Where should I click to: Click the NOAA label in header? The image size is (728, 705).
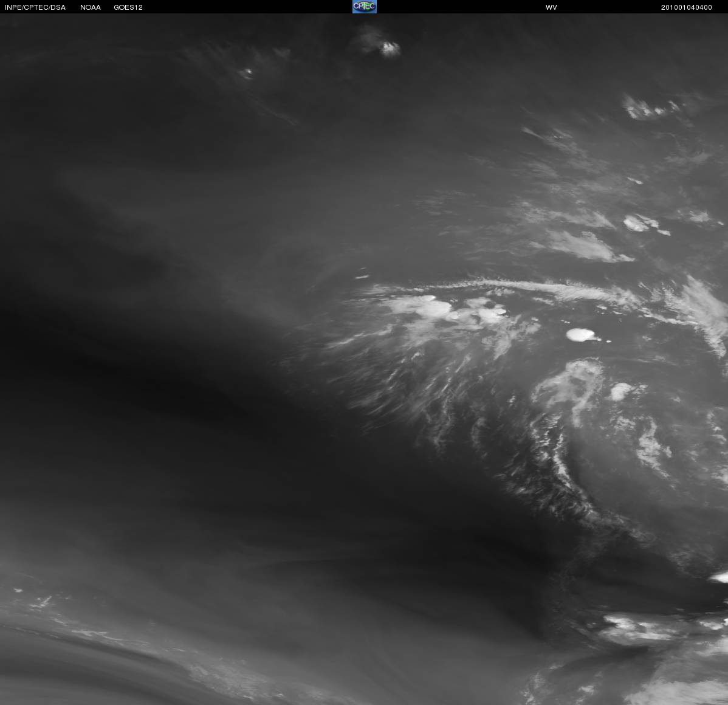click(x=91, y=7)
